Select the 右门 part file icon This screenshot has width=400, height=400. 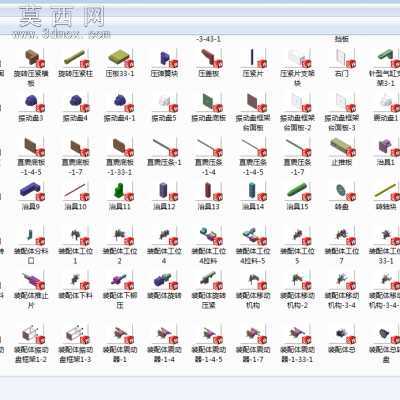(x=342, y=58)
